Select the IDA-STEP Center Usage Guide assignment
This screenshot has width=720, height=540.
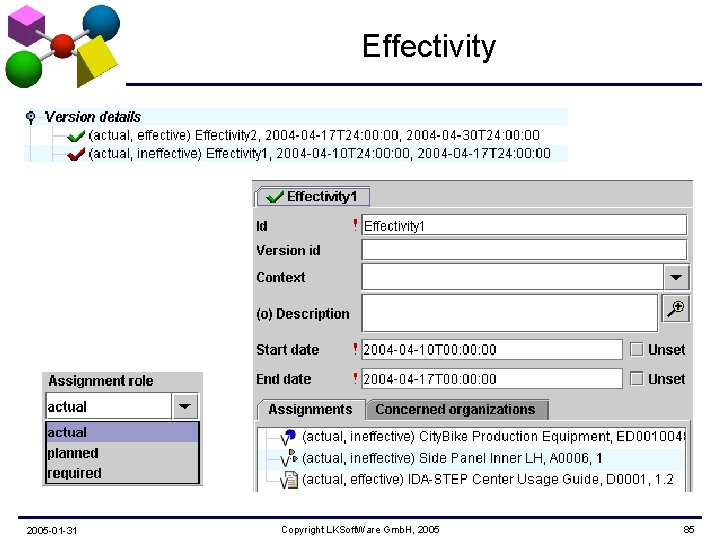pos(488,480)
